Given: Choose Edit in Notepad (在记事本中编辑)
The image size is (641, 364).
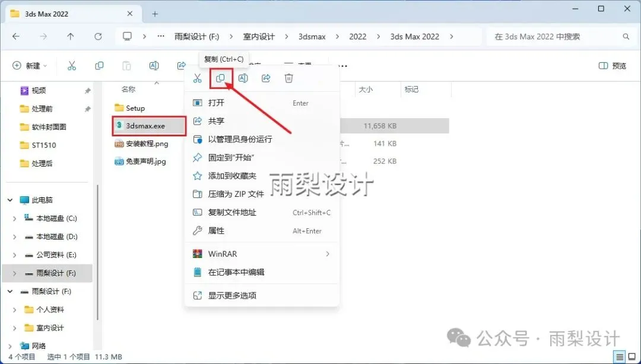Looking at the screenshot, I should pyautogui.click(x=262, y=272).
